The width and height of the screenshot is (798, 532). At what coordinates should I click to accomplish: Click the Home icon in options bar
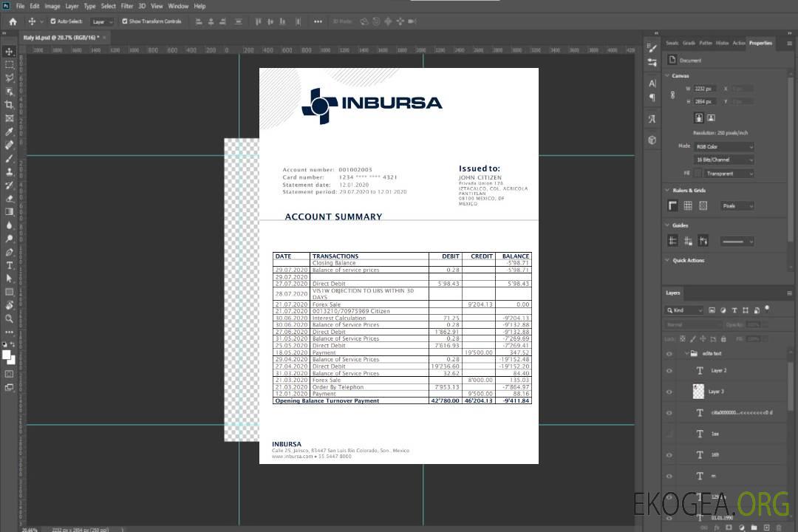pyautogui.click(x=13, y=21)
